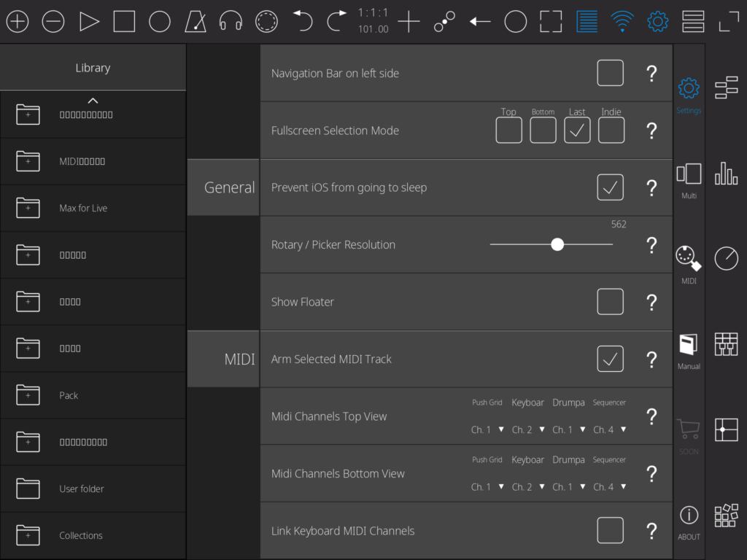Click the undo arrow icon

302,22
